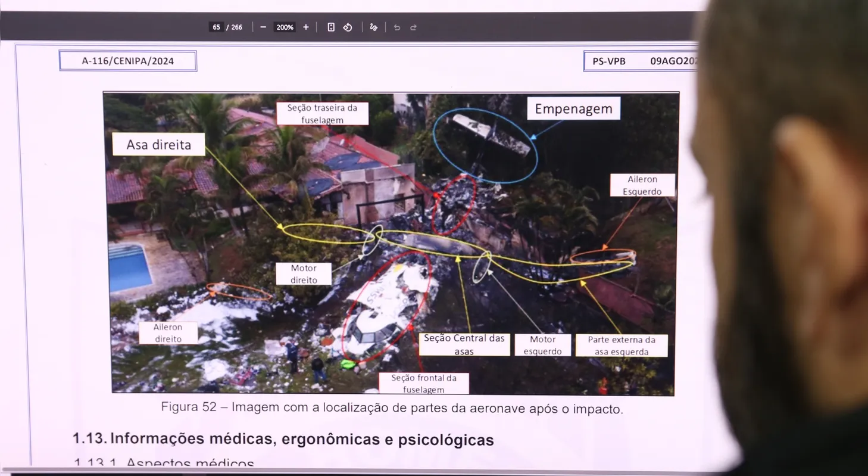Click the 'Asa direita' label
Viewport: 868px width, 476px height.
coord(158,144)
